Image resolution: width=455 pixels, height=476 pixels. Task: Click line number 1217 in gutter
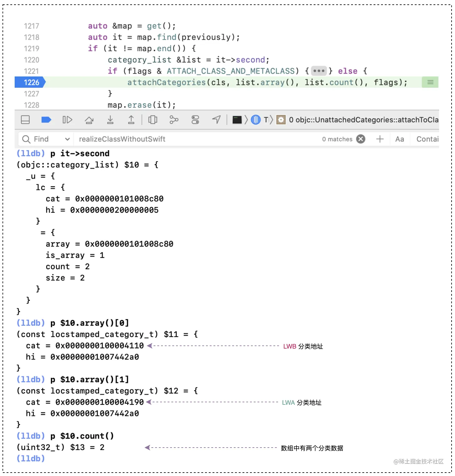click(x=32, y=26)
